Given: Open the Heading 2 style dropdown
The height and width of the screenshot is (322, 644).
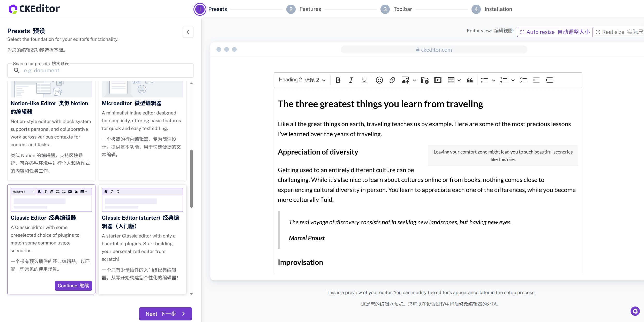Looking at the screenshot, I should [302, 80].
